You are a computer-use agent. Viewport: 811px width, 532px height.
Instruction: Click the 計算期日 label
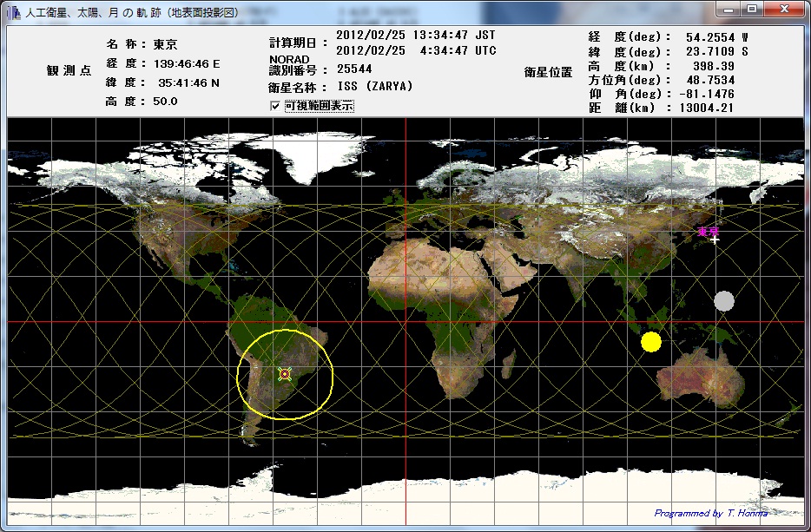[x=298, y=43]
